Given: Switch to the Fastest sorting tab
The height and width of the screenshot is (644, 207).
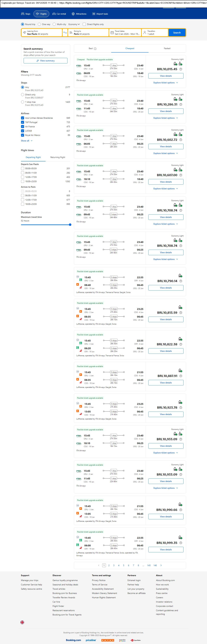Looking at the screenshot, I should (x=167, y=49).
